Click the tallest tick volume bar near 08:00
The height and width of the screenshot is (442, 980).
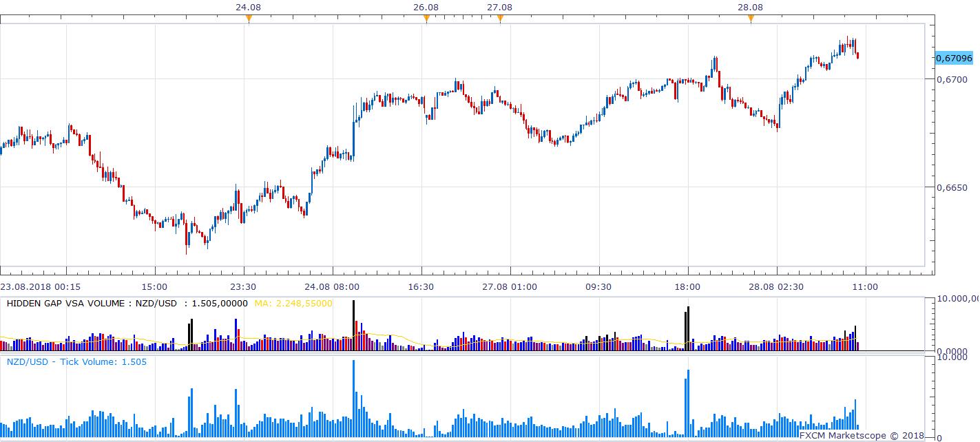(353, 399)
